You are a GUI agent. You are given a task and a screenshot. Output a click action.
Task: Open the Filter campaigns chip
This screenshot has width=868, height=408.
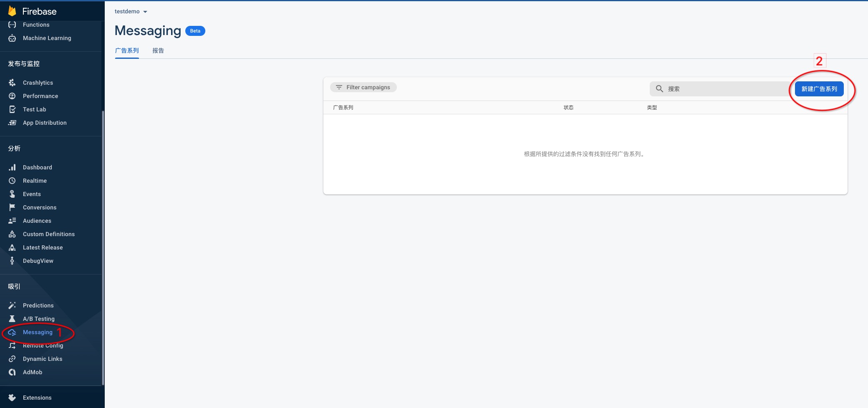(363, 87)
